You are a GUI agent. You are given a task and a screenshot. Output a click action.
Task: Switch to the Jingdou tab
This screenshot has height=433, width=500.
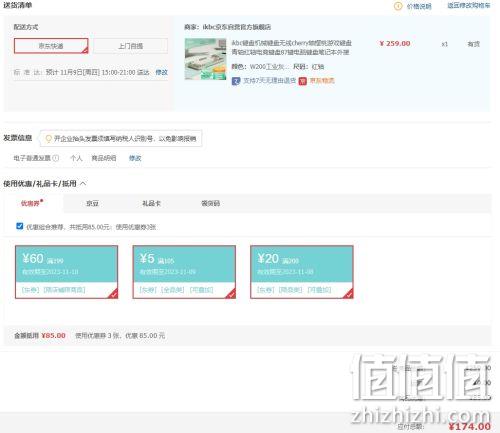click(92, 203)
